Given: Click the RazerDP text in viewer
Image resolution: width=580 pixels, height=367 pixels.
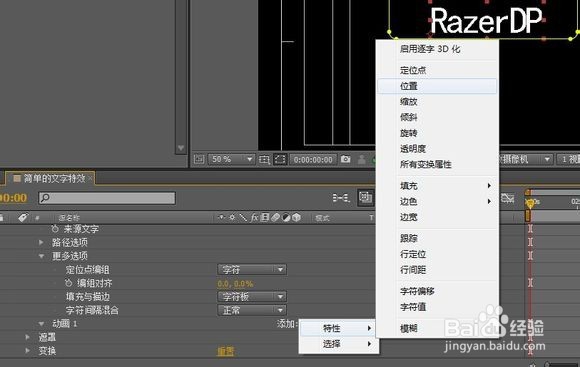Looking at the screenshot, I should (x=486, y=21).
